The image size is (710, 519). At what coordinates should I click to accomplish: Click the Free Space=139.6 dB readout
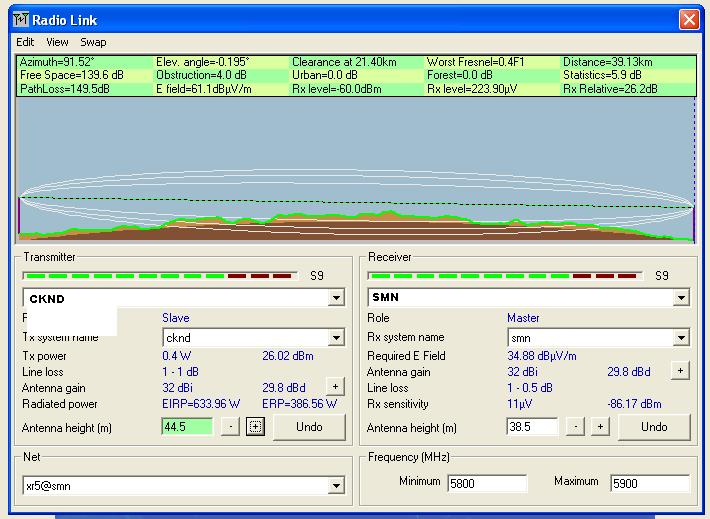coord(72,75)
